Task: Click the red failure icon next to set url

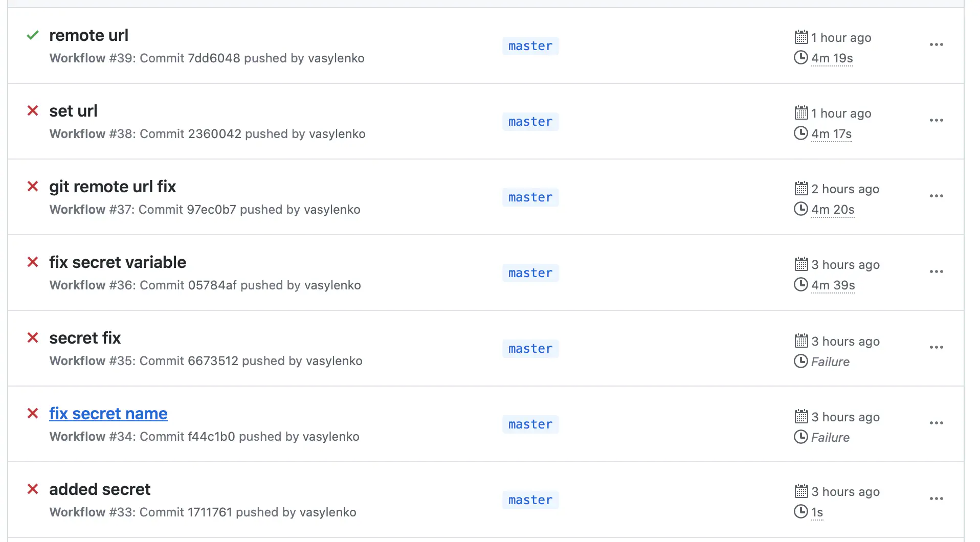Action: [32, 111]
